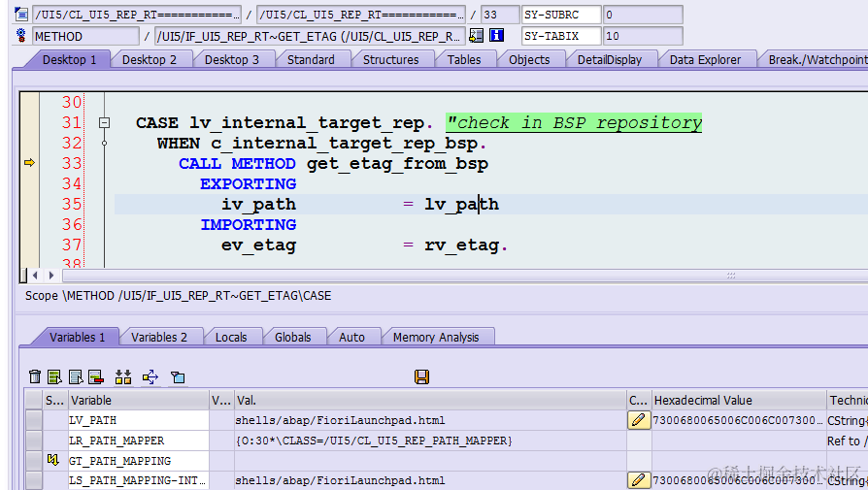Switch to Desktop 1 tab

click(69, 60)
